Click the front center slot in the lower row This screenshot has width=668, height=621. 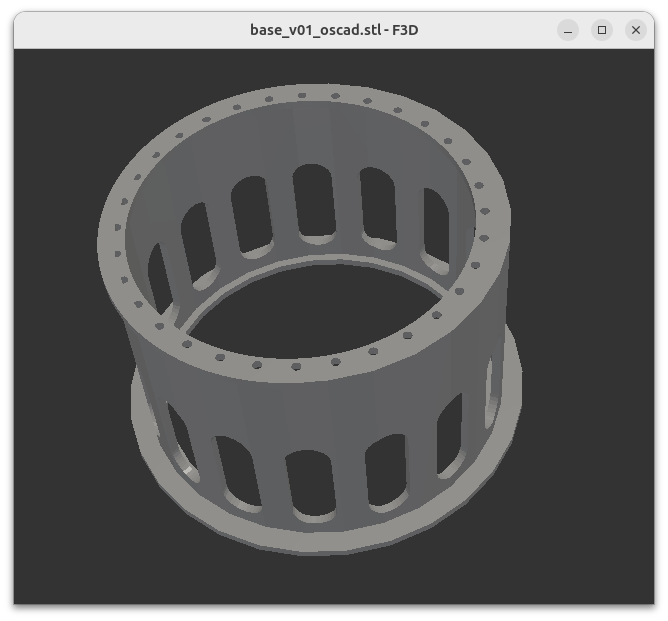pyautogui.click(x=312, y=485)
